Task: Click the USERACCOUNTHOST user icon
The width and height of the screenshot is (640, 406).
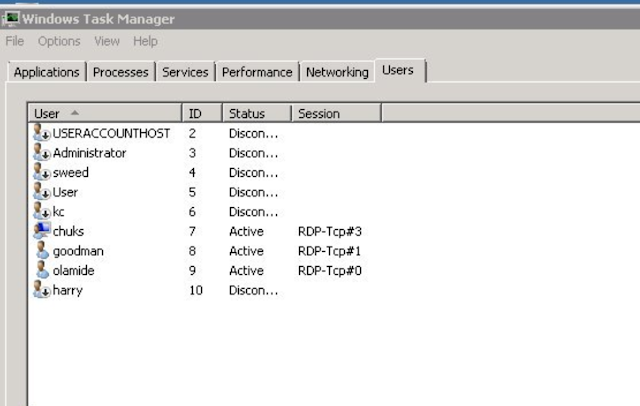Action: click(41, 133)
